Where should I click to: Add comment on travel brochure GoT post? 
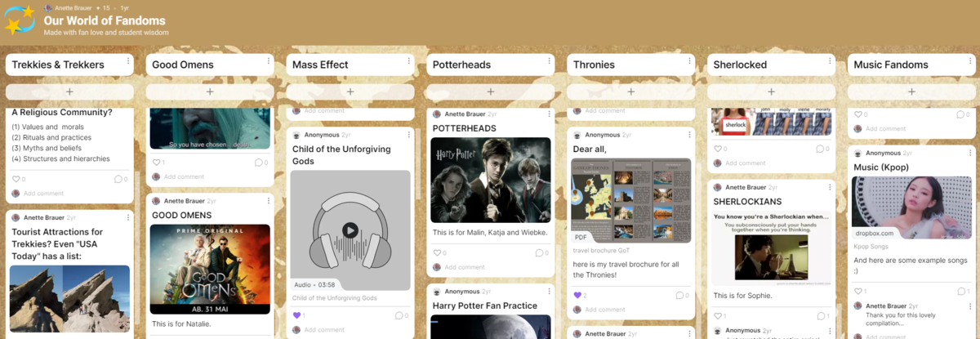(x=605, y=310)
